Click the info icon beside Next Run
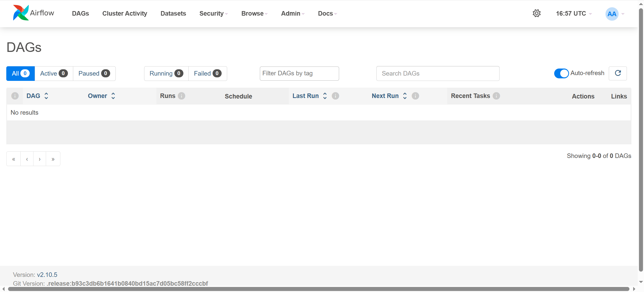The width and height of the screenshot is (644, 292). pos(415,96)
